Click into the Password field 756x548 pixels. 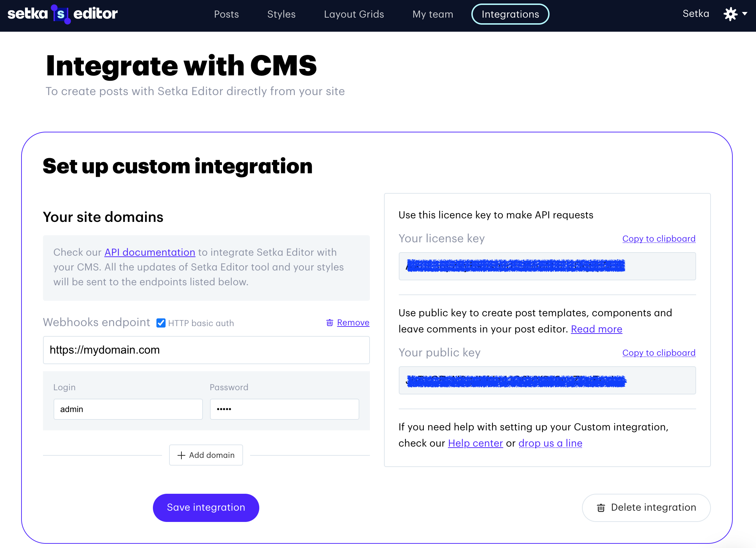click(284, 409)
